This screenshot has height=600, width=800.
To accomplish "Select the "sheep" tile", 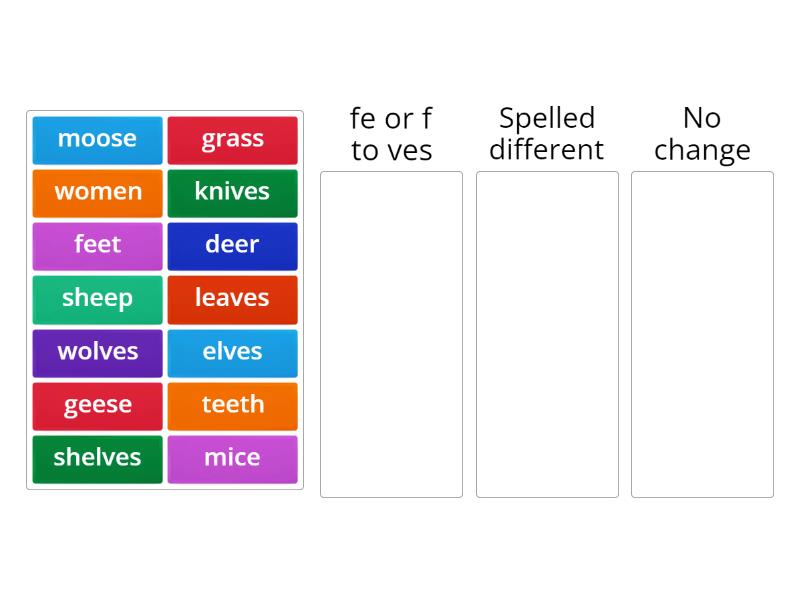I will coord(97,298).
